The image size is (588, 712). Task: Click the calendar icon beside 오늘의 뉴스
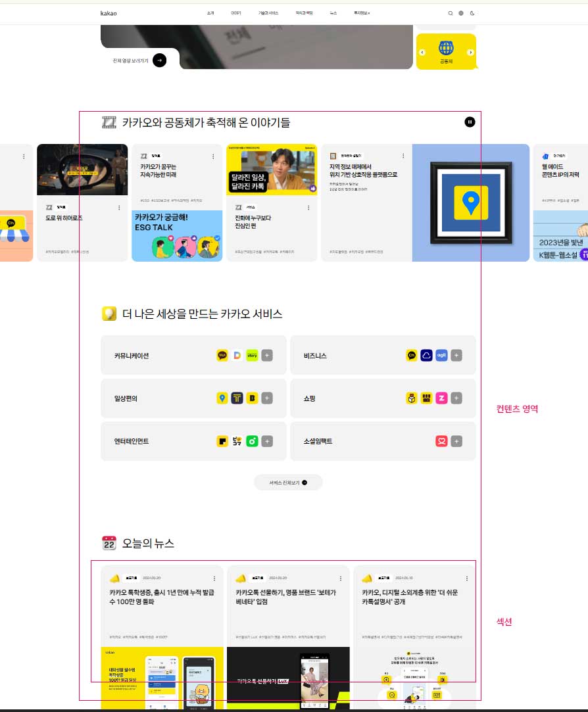tap(109, 543)
